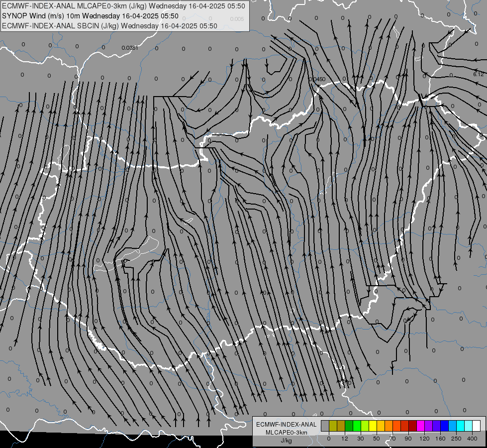Viewport: 487px width, 448px height.
Task: Select legend scale label 400
Action: pyautogui.click(x=472, y=439)
